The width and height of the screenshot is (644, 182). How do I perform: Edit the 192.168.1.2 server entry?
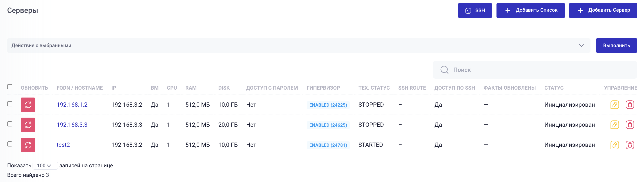614,105
